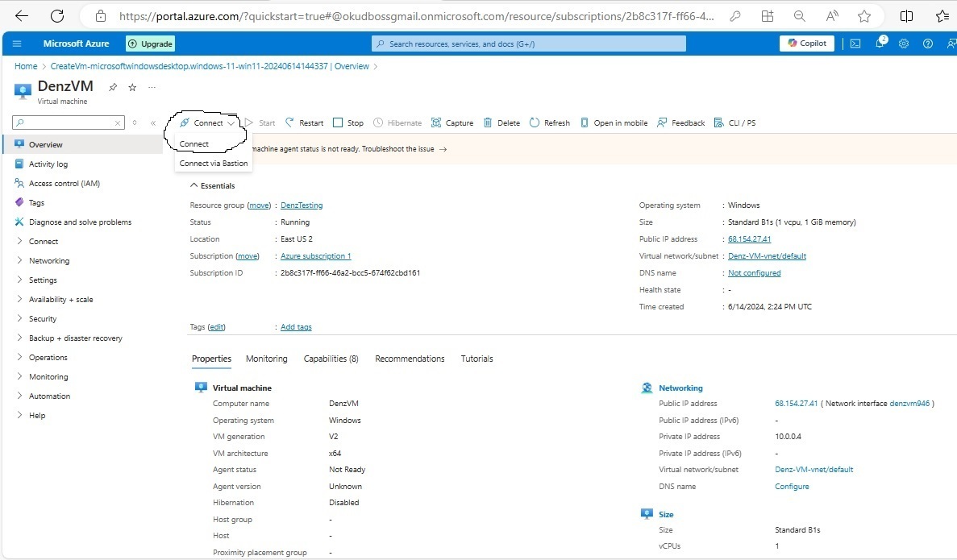Switch to the Monitoring tab

(x=266, y=359)
